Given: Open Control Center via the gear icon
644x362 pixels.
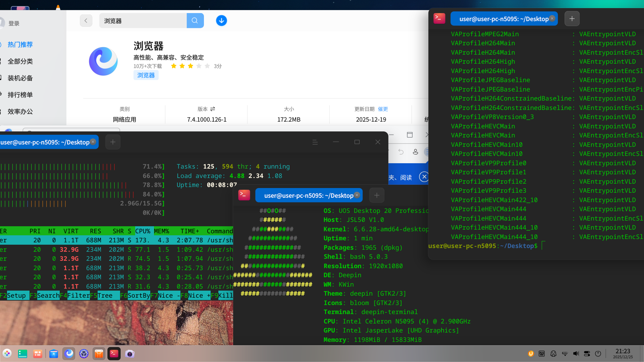Looking at the screenshot, I should (84, 353).
